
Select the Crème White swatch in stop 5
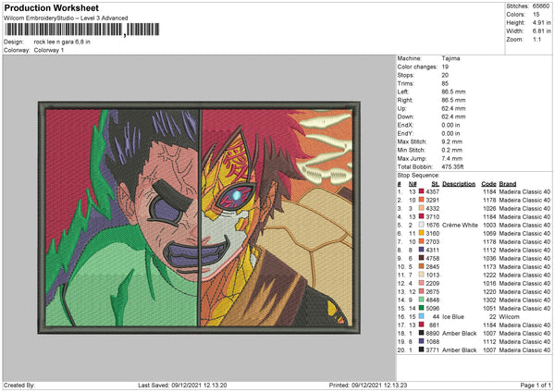point(421,225)
